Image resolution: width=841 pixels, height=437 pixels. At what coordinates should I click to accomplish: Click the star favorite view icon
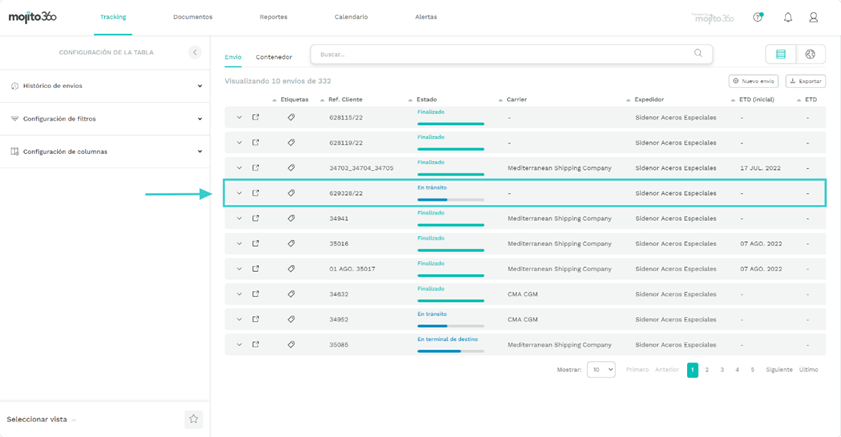(x=194, y=419)
